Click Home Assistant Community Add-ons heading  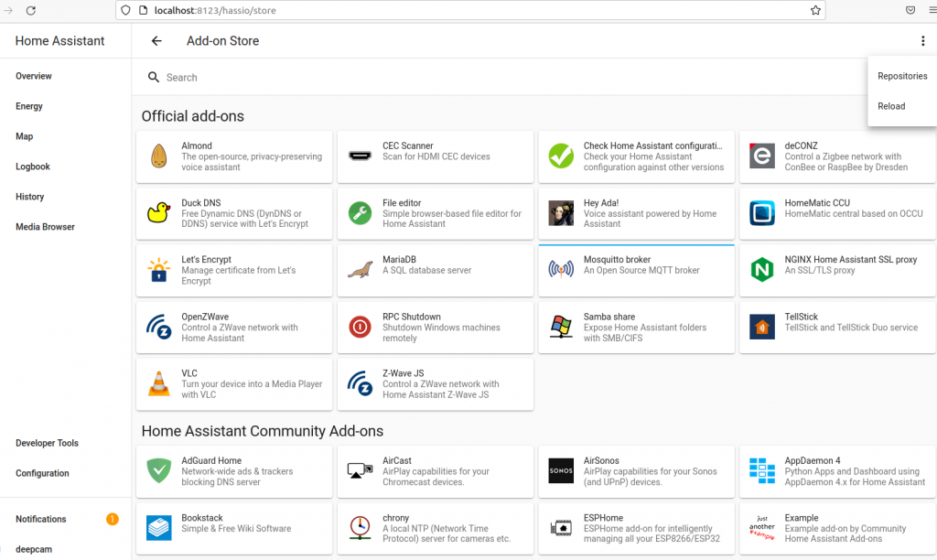tap(263, 431)
